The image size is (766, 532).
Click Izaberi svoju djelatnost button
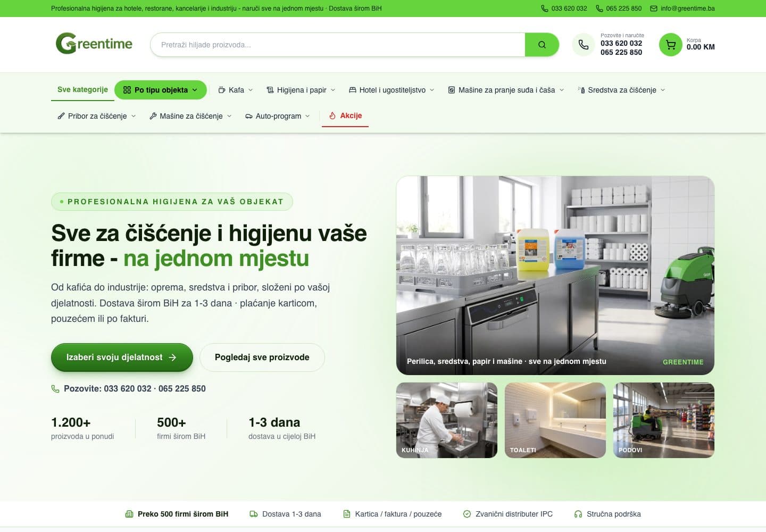click(122, 358)
